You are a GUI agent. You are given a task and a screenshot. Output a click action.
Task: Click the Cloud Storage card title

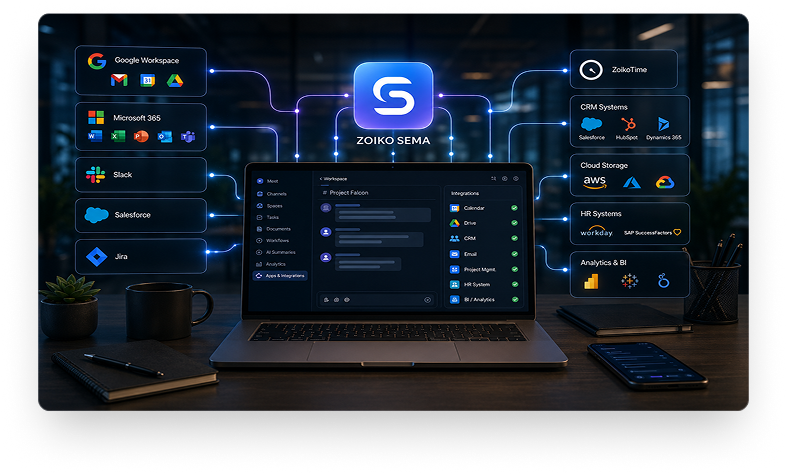click(604, 165)
